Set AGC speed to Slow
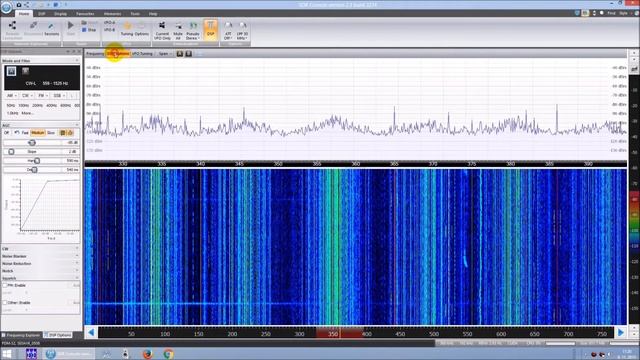Screen dimensions: 640x360 pos(51,133)
